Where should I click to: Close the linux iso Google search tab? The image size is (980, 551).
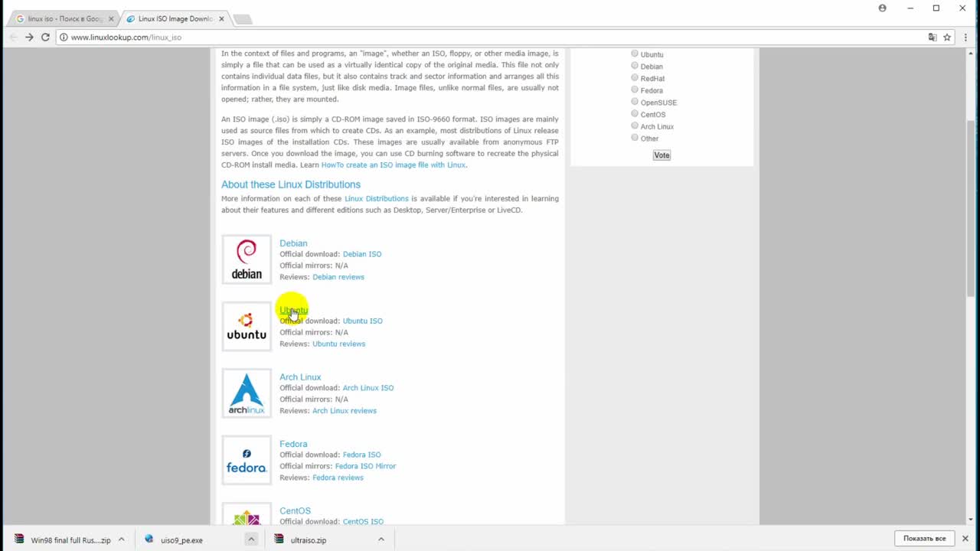pyautogui.click(x=111, y=19)
